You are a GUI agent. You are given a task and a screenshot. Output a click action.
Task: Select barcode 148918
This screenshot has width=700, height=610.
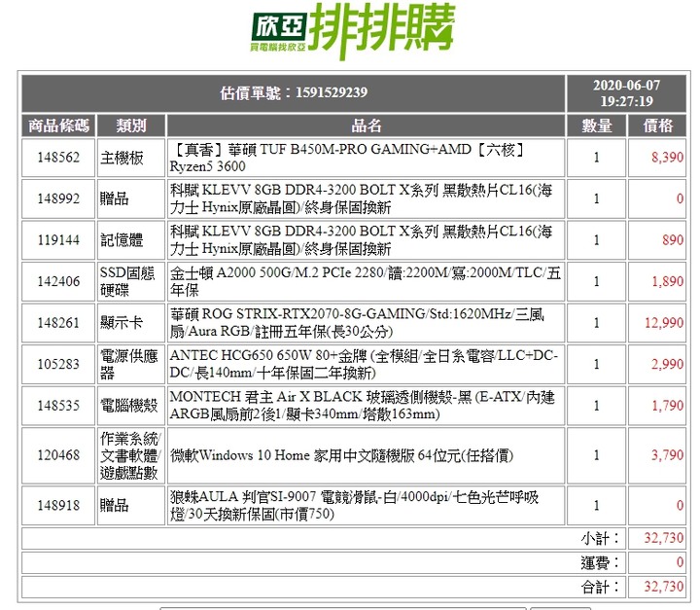[58, 506]
